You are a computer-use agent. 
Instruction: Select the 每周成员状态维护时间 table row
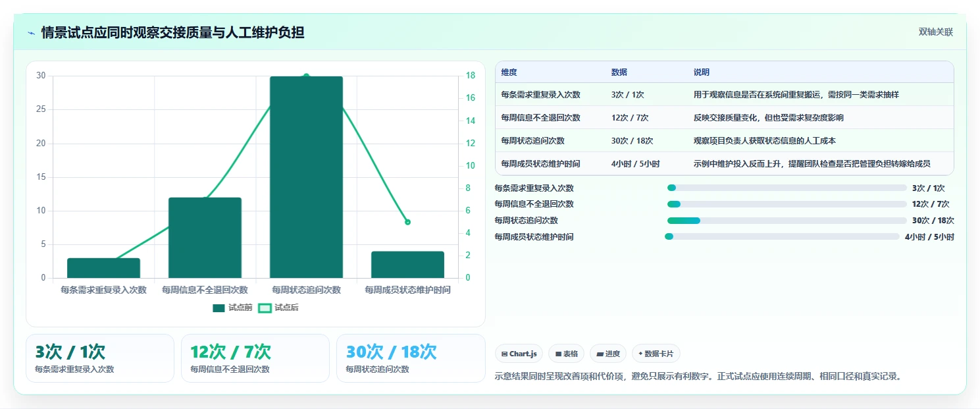724,163
